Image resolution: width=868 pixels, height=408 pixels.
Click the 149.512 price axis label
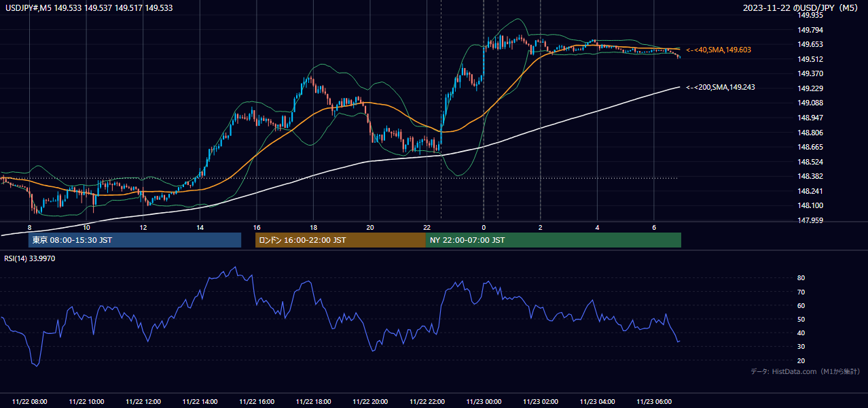tap(811, 58)
